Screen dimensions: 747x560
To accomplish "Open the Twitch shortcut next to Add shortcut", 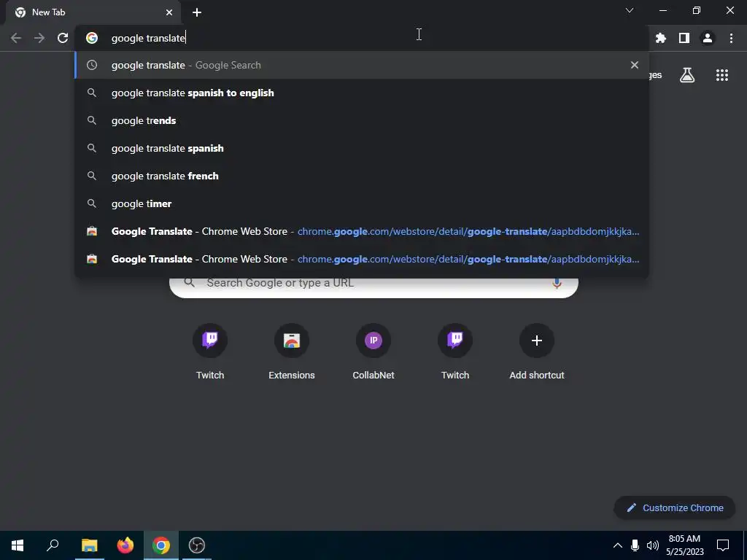I will click(455, 351).
